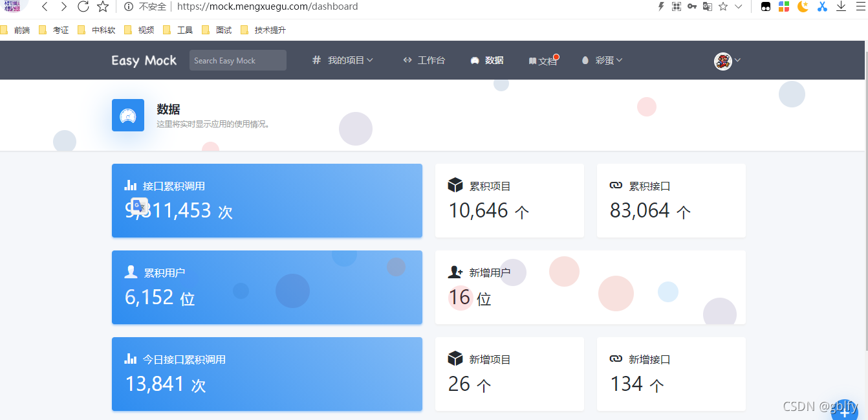Open the QR code icon in address bar
Screen dimensions: 868x420
(677, 6)
